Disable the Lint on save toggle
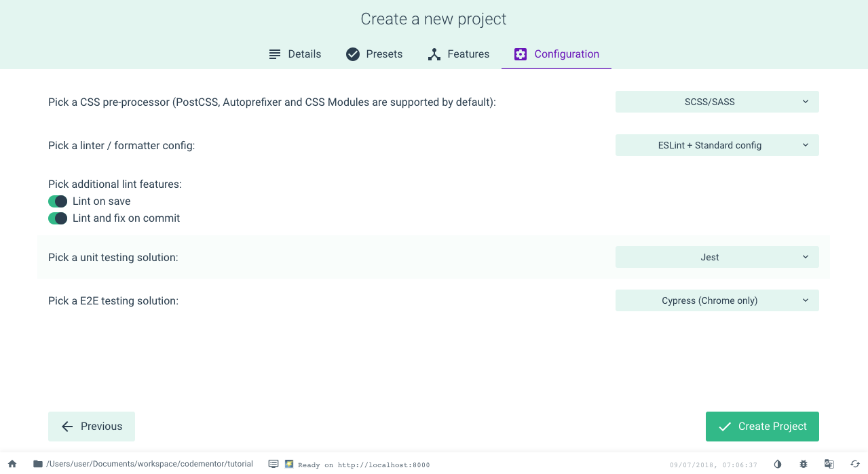Screen dimensions: 868x474 click(x=58, y=201)
